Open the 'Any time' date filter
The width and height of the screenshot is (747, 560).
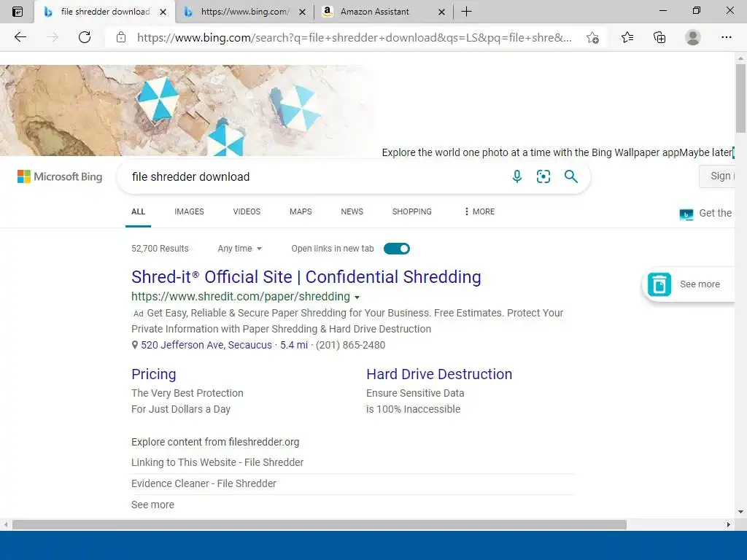(239, 249)
